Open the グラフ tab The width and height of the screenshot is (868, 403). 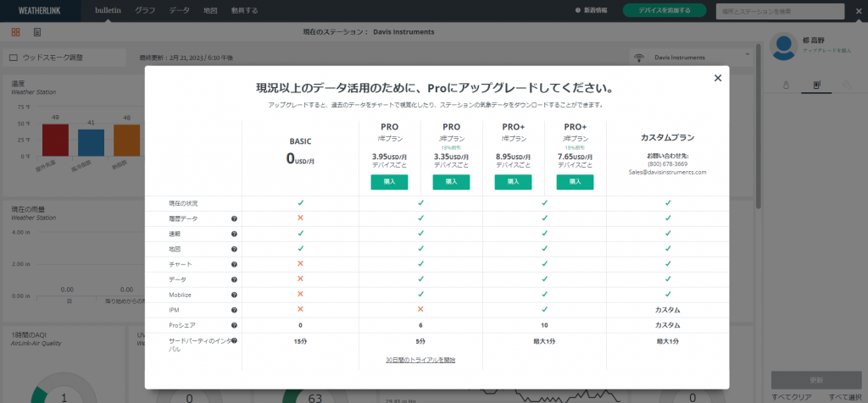[145, 10]
